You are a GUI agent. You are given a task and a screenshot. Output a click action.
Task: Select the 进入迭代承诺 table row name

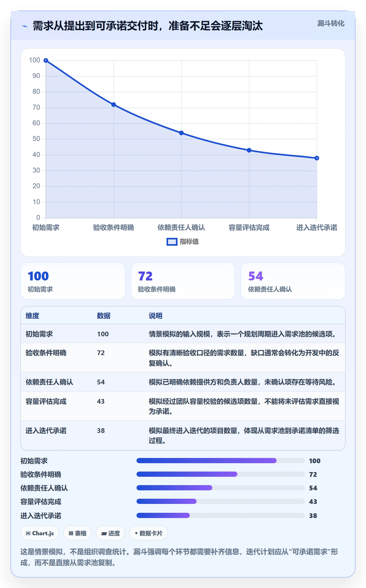click(46, 431)
